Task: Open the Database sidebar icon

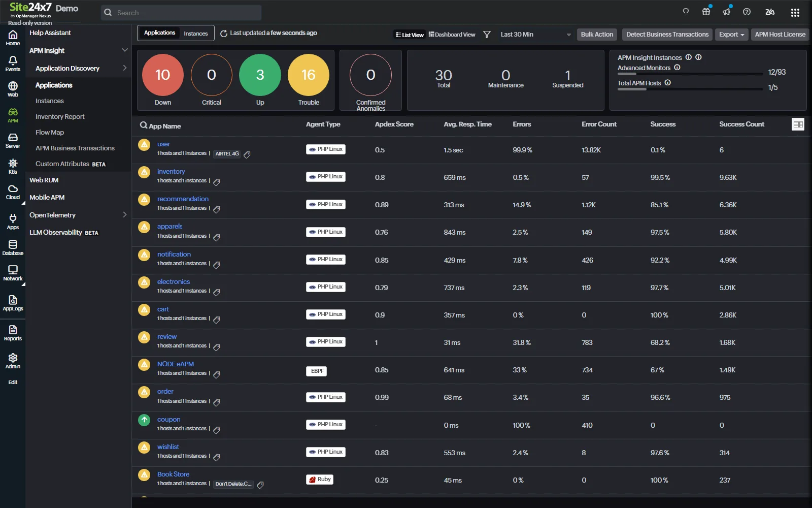Action: (13, 247)
